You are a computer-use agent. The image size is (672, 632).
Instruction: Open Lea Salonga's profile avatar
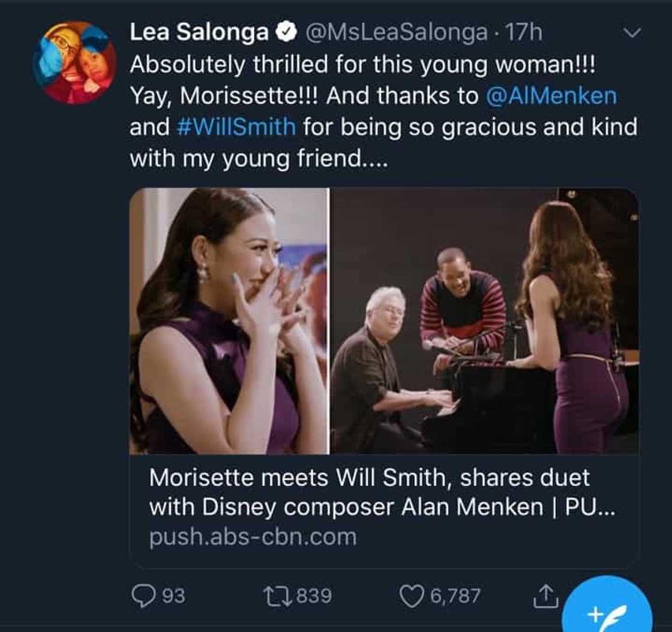75,62
